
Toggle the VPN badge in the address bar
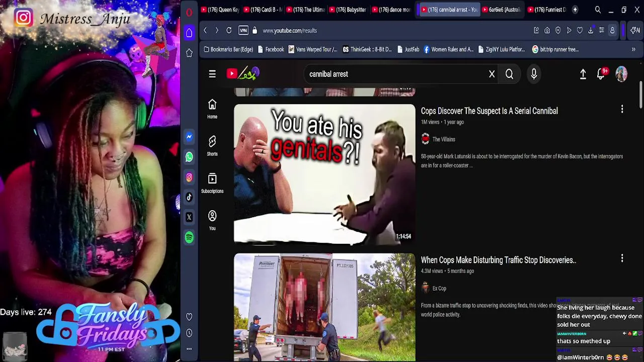click(x=244, y=31)
